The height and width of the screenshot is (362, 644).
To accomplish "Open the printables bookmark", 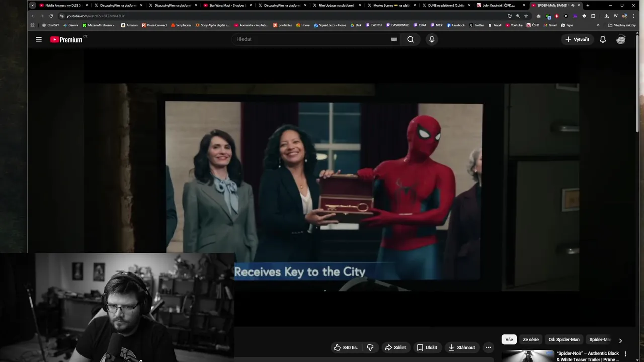I will 282,25.
